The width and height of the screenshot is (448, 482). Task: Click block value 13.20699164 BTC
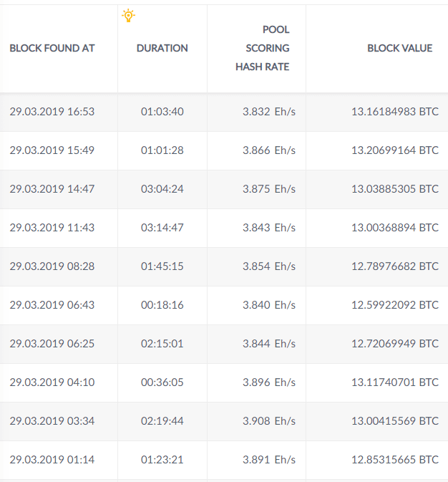point(395,150)
